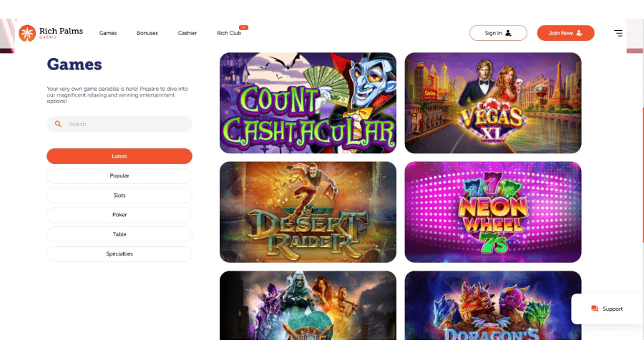Open the Desert Raider game tile
The height and width of the screenshot is (358, 644).
[308, 212]
